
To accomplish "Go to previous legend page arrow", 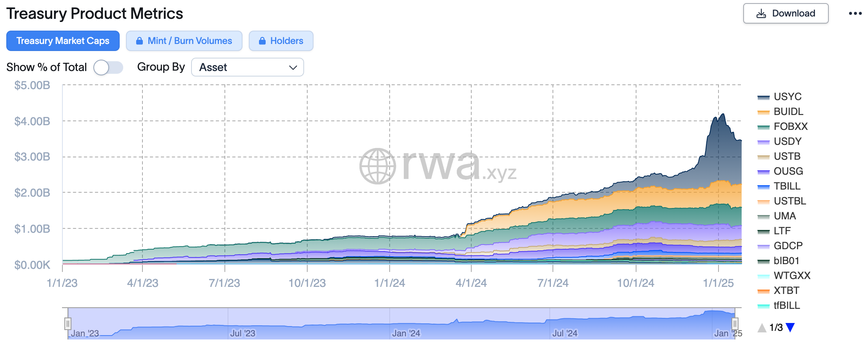I will tap(762, 327).
